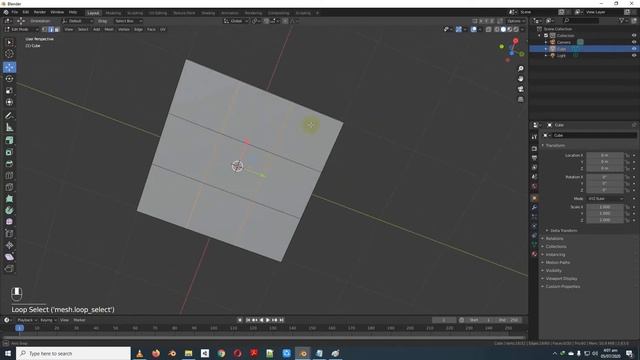640x360 pixels.
Task: Enable edge select mode
Action: coord(51,29)
